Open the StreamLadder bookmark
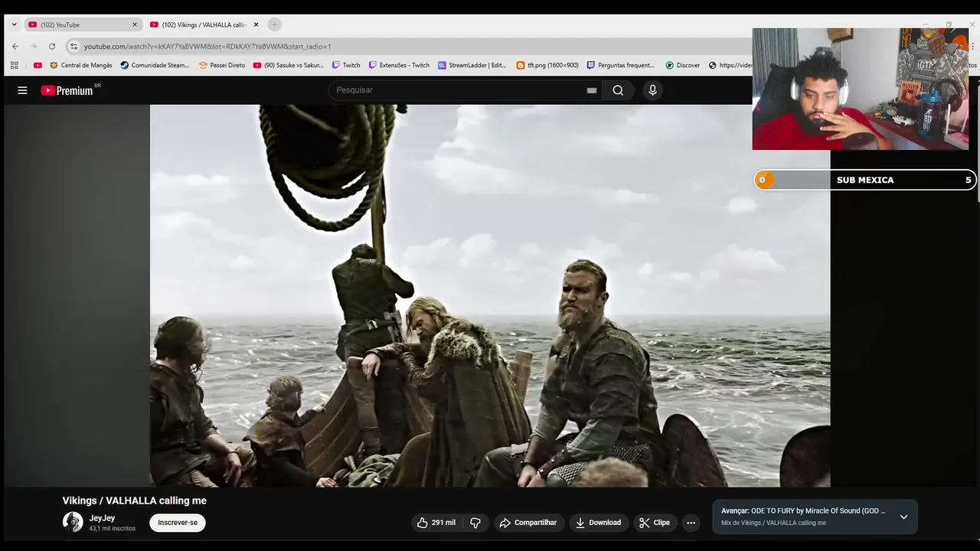 472,65
